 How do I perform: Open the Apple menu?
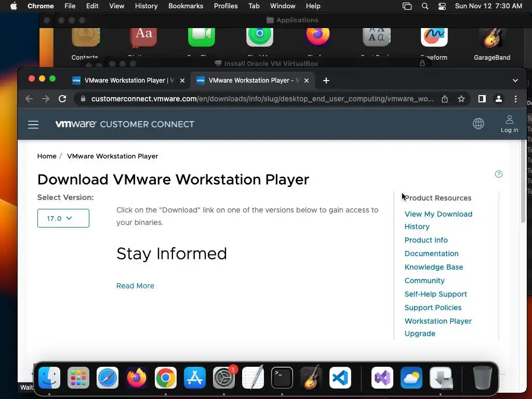pyautogui.click(x=14, y=6)
